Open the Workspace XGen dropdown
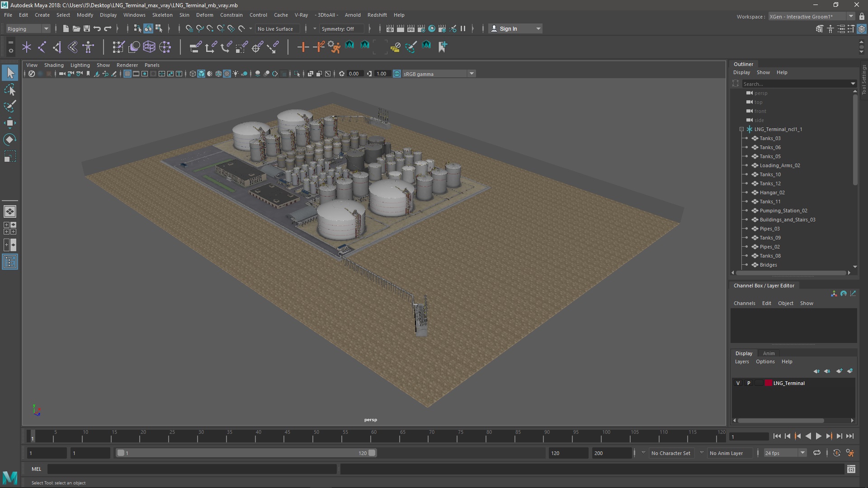The image size is (868, 488). pos(811,16)
